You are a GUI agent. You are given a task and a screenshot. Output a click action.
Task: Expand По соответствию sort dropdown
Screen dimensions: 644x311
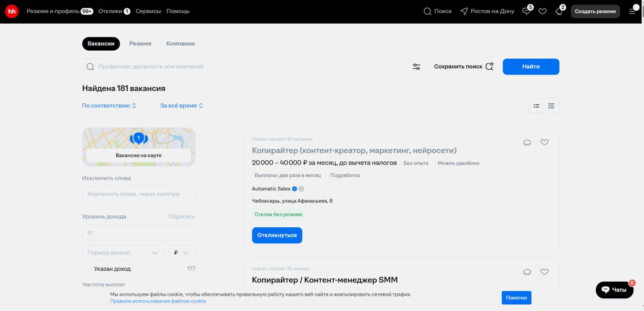point(109,105)
